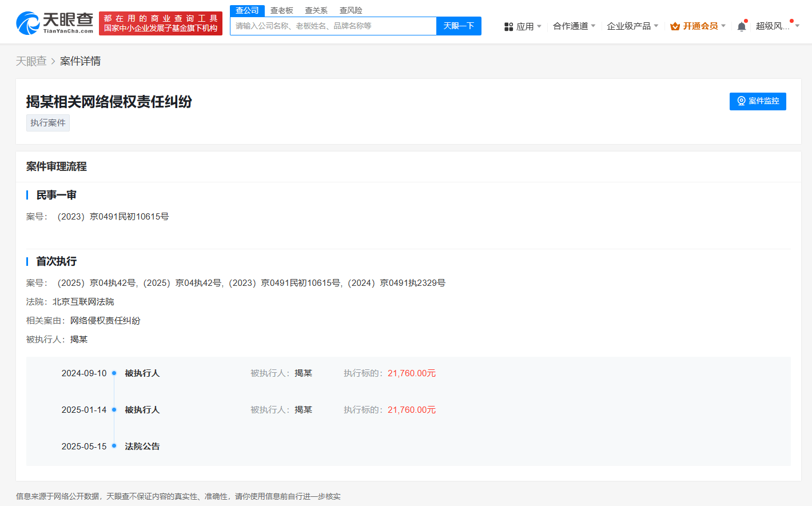The height and width of the screenshot is (506, 812).
Task: Click related cause 网络侵权责任纠纷
Action: coord(105,321)
